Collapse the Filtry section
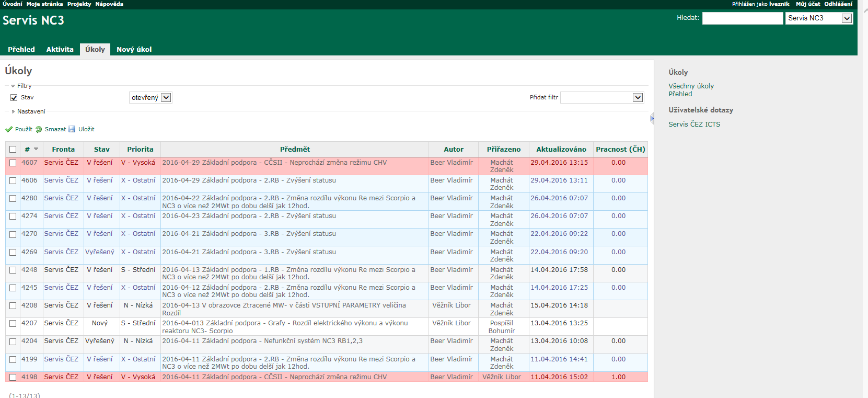868x398 pixels. coord(21,86)
